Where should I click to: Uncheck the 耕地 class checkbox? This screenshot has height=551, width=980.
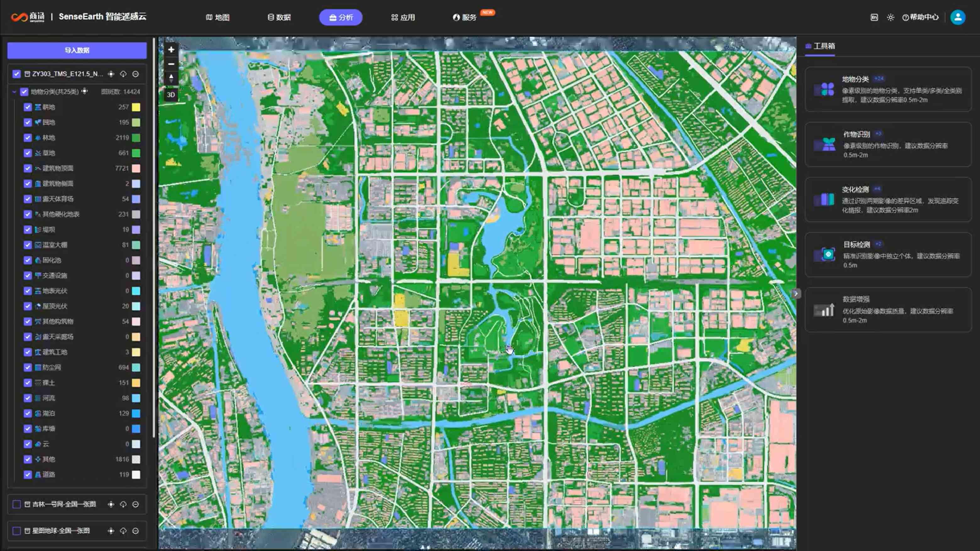[x=27, y=107]
